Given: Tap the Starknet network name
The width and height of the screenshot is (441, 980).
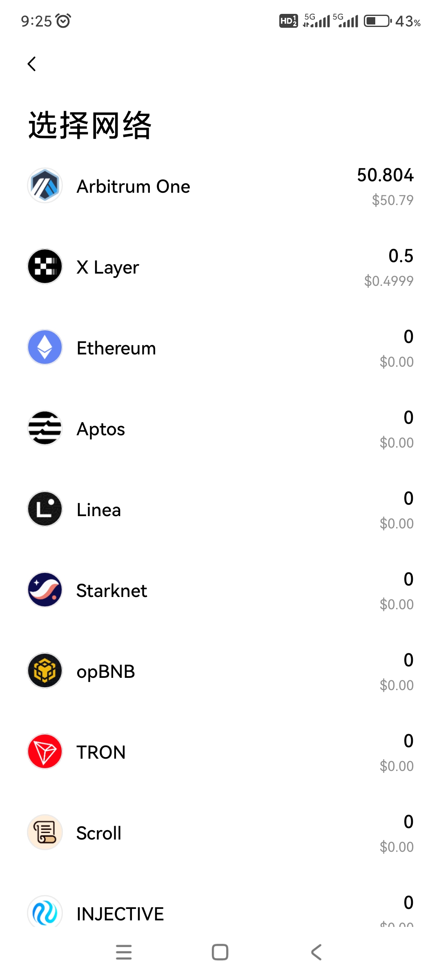Looking at the screenshot, I should (112, 591).
